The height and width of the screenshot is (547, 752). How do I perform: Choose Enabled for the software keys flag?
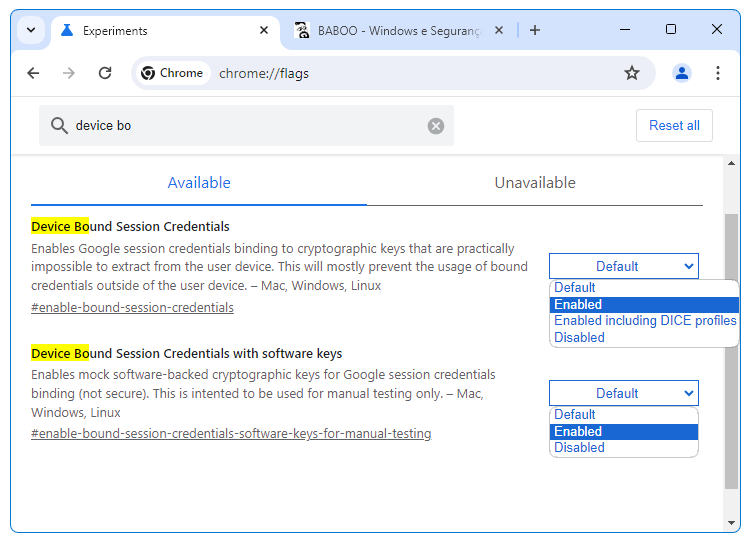tap(623, 431)
